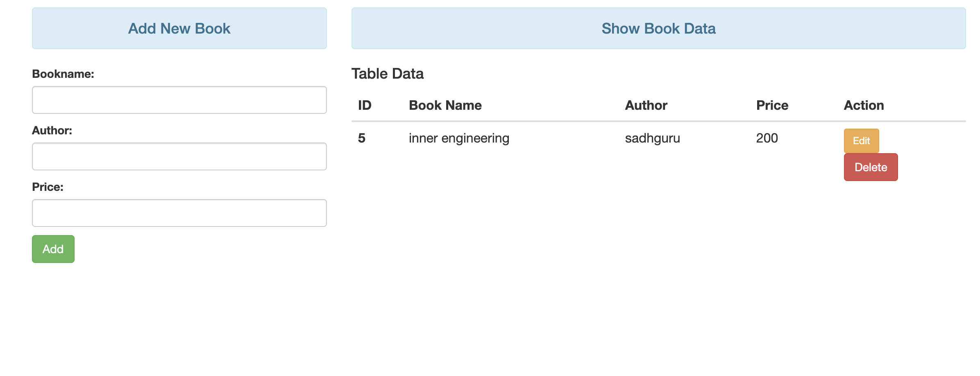Select the price cell showing 200
Viewport: 980px width, 376px height.
click(767, 138)
